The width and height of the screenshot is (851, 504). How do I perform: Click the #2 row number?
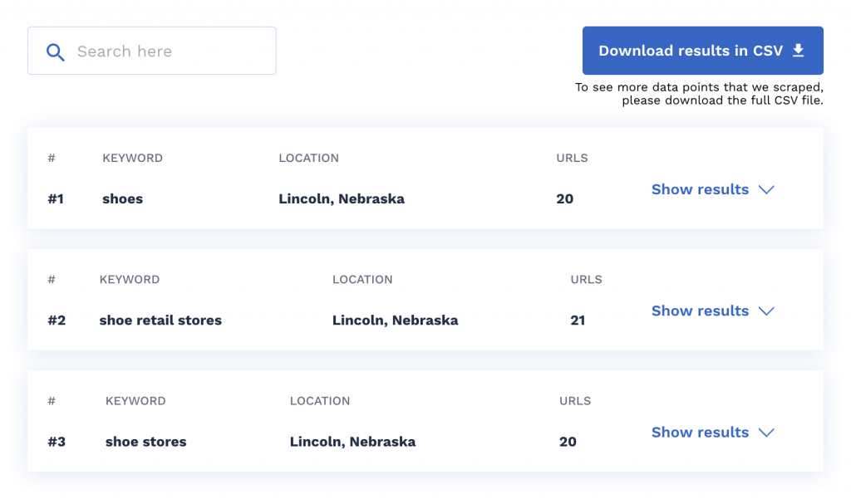[57, 321]
